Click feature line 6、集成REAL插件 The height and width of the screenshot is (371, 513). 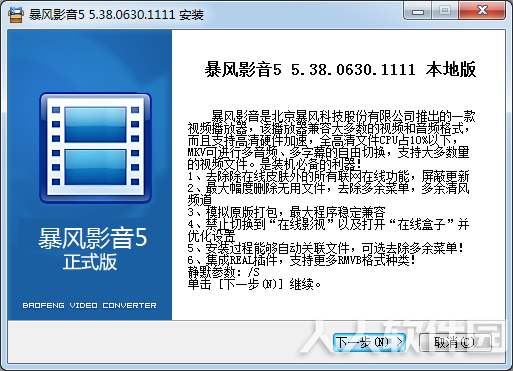tap(302, 260)
